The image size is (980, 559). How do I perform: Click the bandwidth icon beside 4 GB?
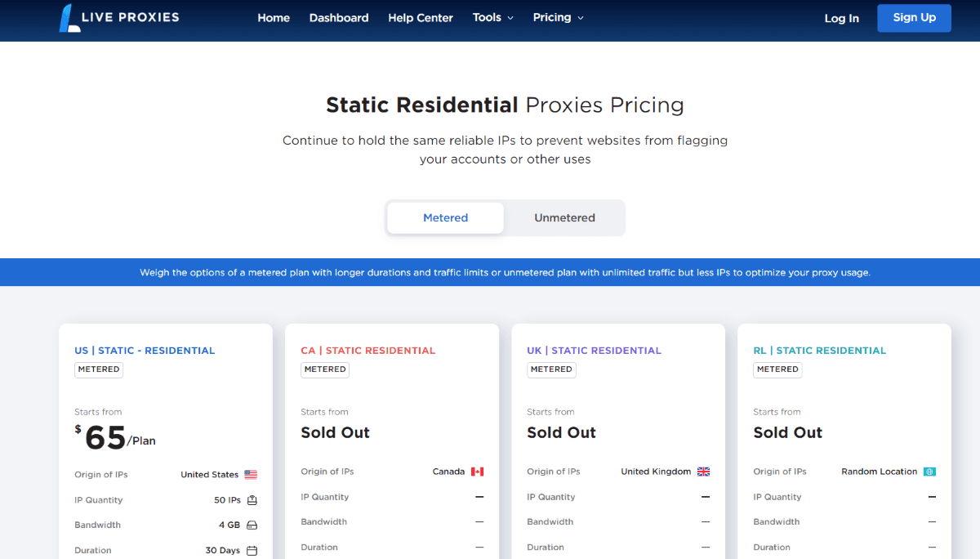(252, 525)
